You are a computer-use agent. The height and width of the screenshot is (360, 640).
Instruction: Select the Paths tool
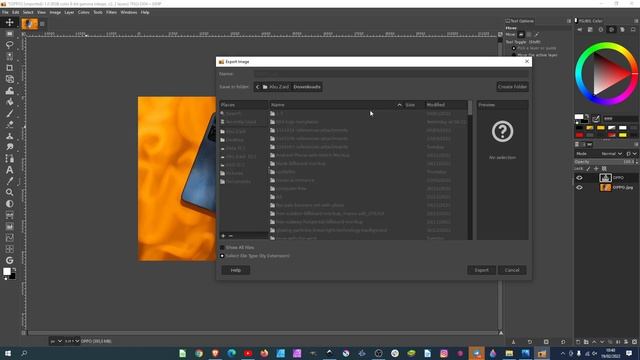tap(9, 158)
